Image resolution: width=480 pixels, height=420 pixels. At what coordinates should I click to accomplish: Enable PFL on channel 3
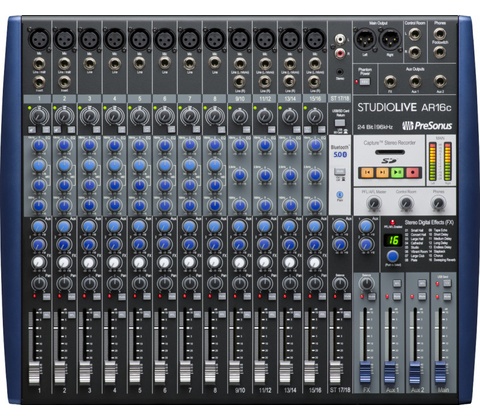tap(97, 315)
